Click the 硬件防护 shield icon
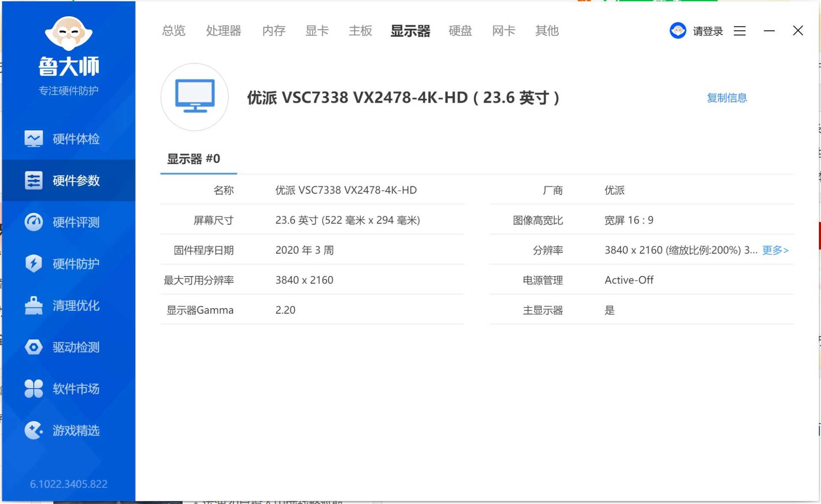The height and width of the screenshot is (504, 821). (33, 263)
